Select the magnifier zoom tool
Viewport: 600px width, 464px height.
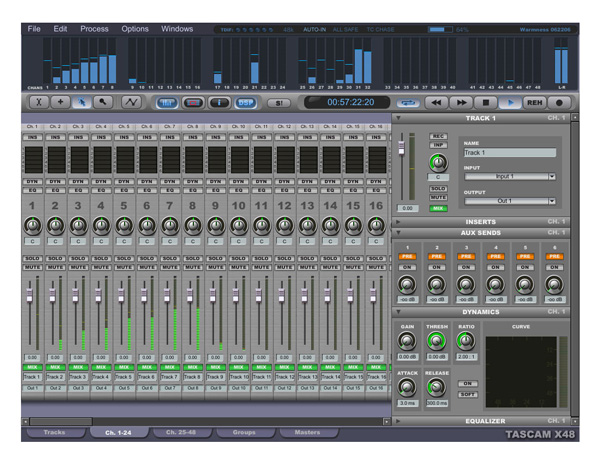(x=103, y=102)
